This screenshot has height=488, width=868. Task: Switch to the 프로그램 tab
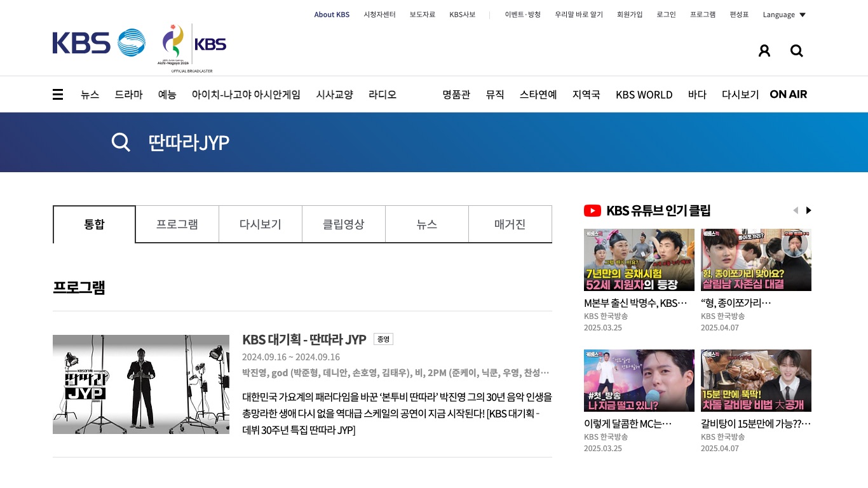pyautogui.click(x=177, y=224)
